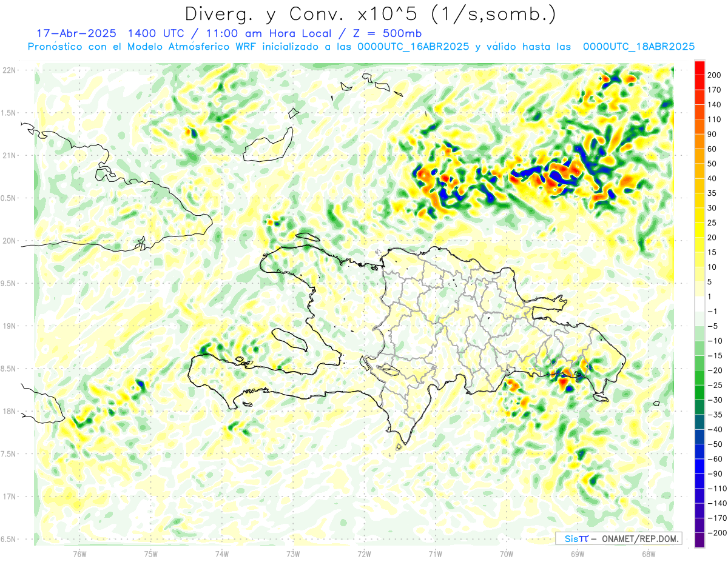Click the 35 value on the color scale

click(x=712, y=193)
